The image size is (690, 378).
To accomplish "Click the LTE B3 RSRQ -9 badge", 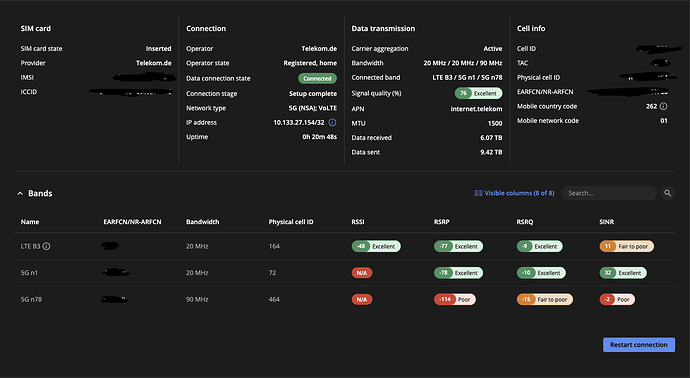I will pos(540,246).
